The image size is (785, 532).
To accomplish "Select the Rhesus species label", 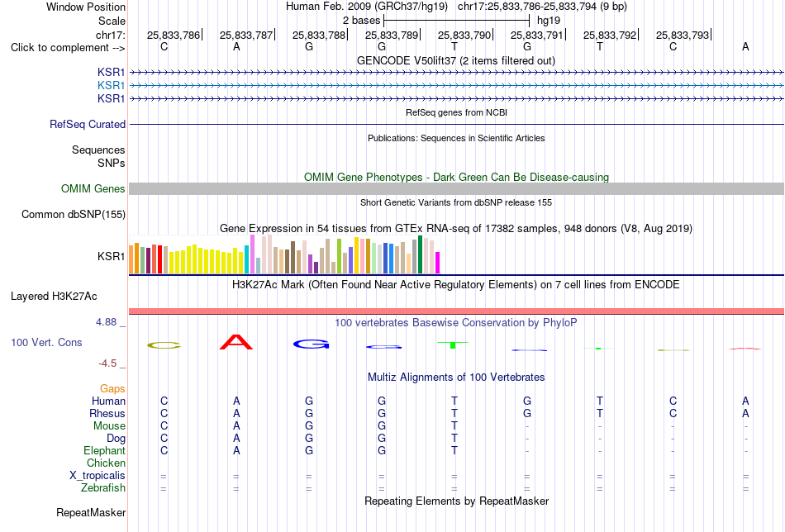I will coord(107,413).
